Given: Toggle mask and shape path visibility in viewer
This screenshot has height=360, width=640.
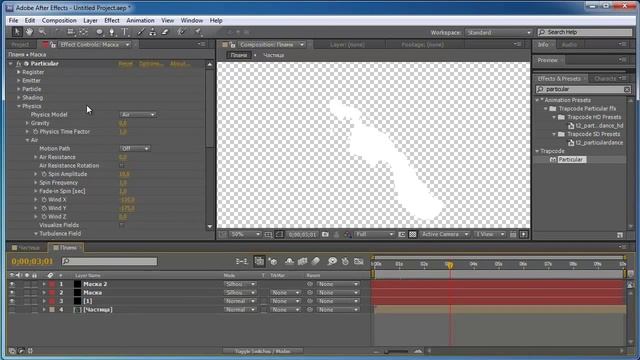Looking at the screenshot, I should pyautogui.click(x=279, y=234).
